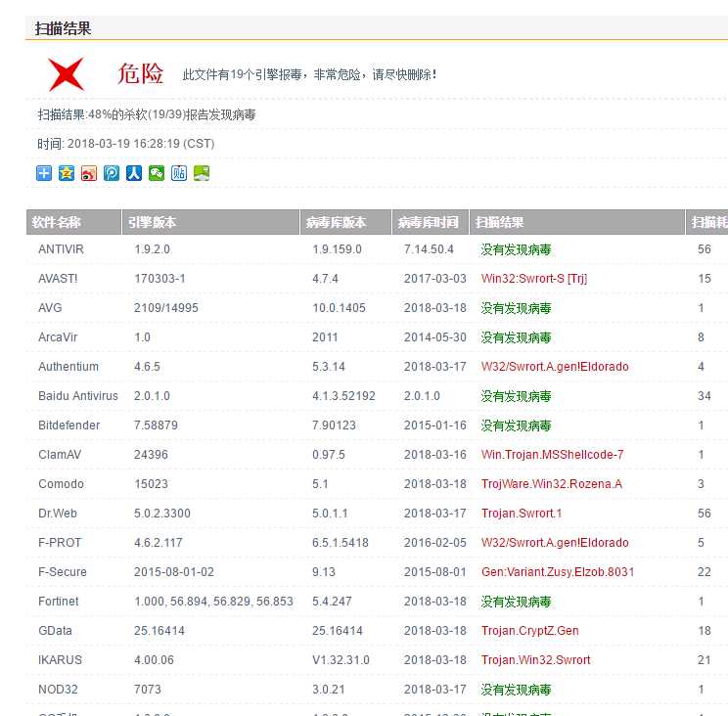Click F-Secure engine version 2015-08-01-02
The width and height of the screenshot is (728, 716).
click(x=174, y=571)
